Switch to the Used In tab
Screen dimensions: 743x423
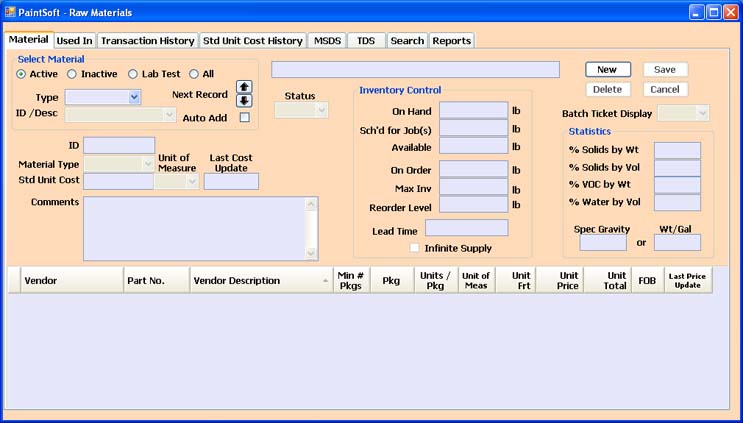pos(74,41)
